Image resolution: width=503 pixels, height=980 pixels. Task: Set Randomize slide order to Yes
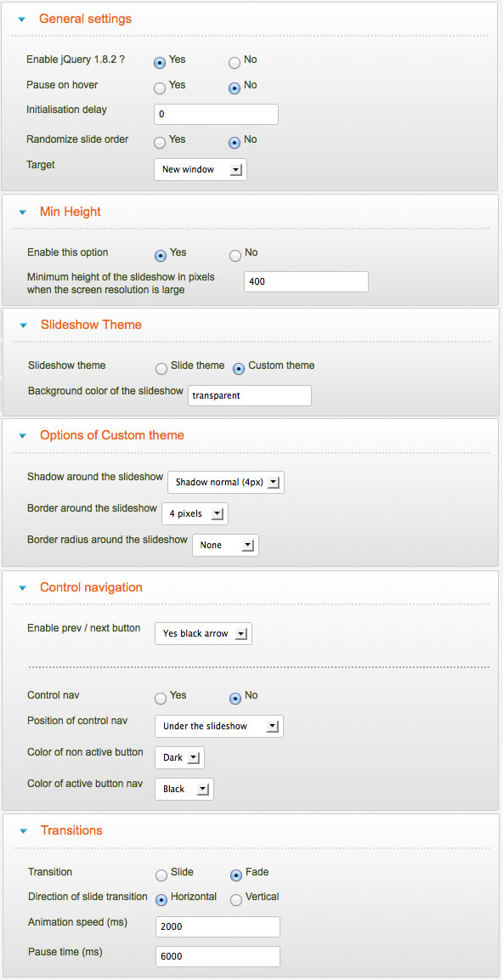160,143
